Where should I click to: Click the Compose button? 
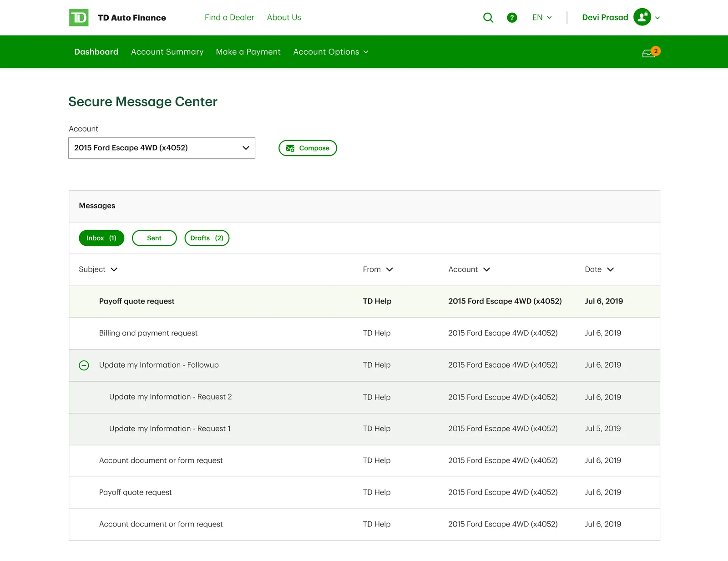click(308, 148)
